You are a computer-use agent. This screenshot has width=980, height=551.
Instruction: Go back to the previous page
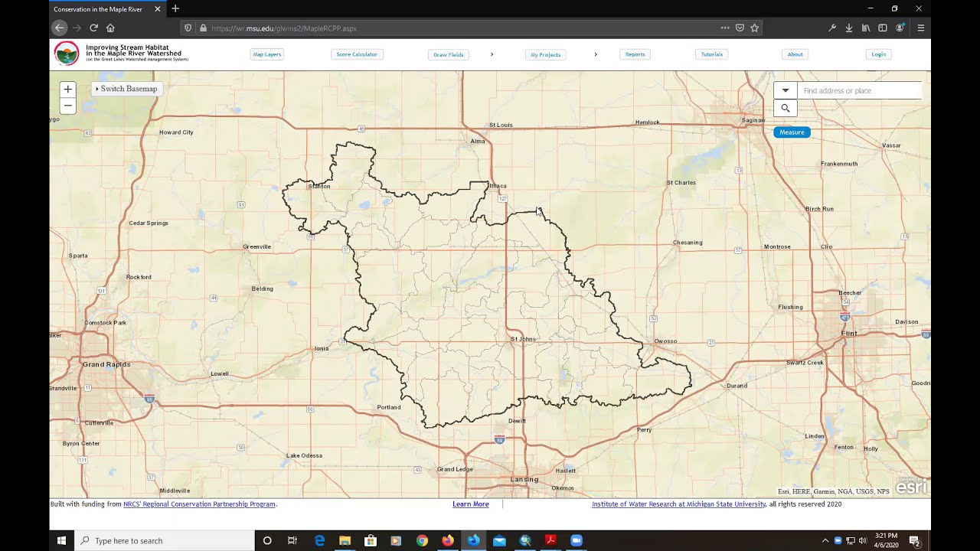point(60,28)
